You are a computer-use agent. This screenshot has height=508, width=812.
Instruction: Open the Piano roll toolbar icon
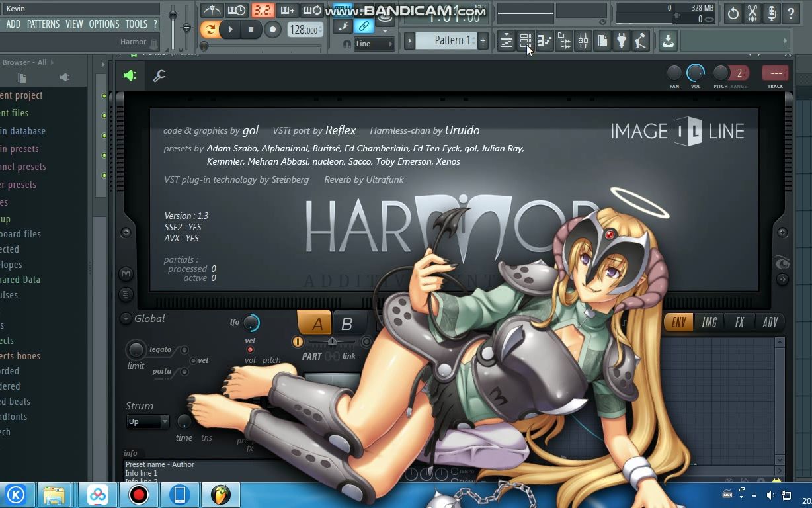(545, 41)
